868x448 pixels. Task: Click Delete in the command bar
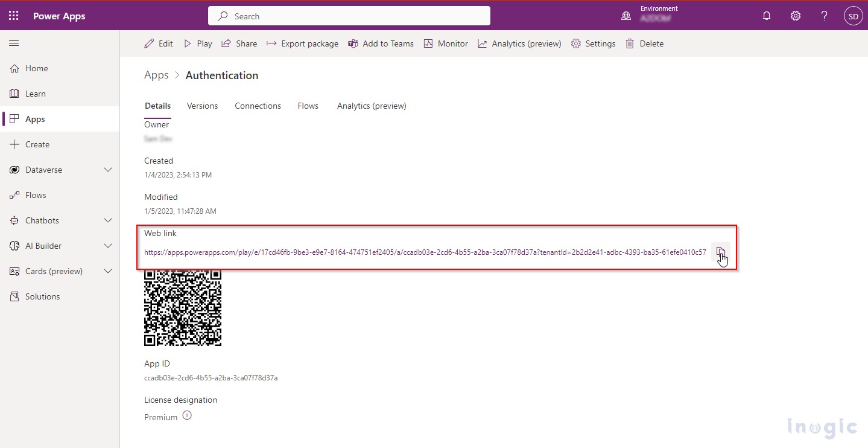pos(644,43)
